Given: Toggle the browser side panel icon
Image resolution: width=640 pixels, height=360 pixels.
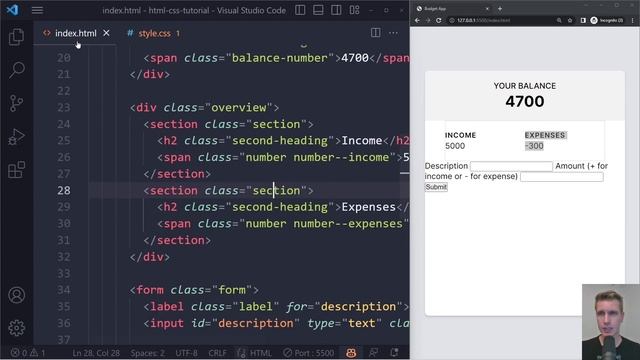Looking at the screenshot, I should 583,20.
